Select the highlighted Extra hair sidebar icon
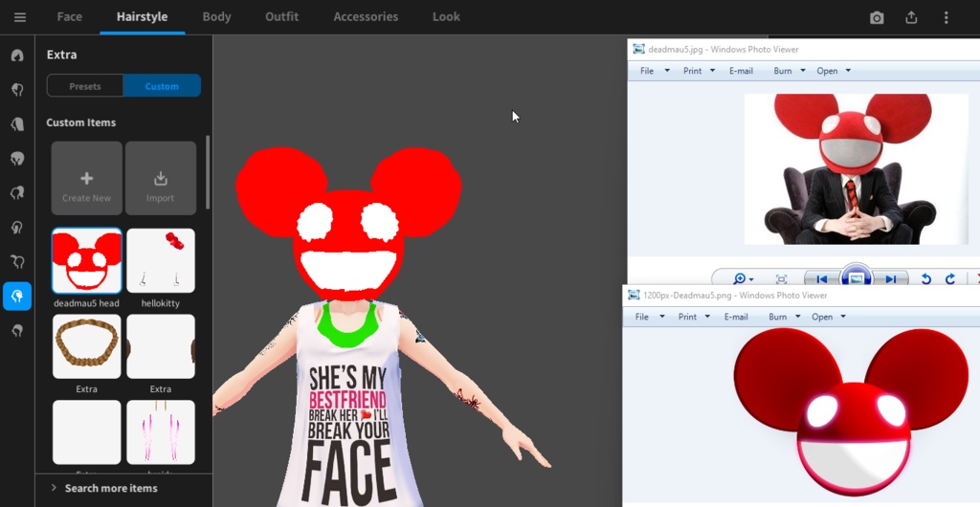 [17, 296]
